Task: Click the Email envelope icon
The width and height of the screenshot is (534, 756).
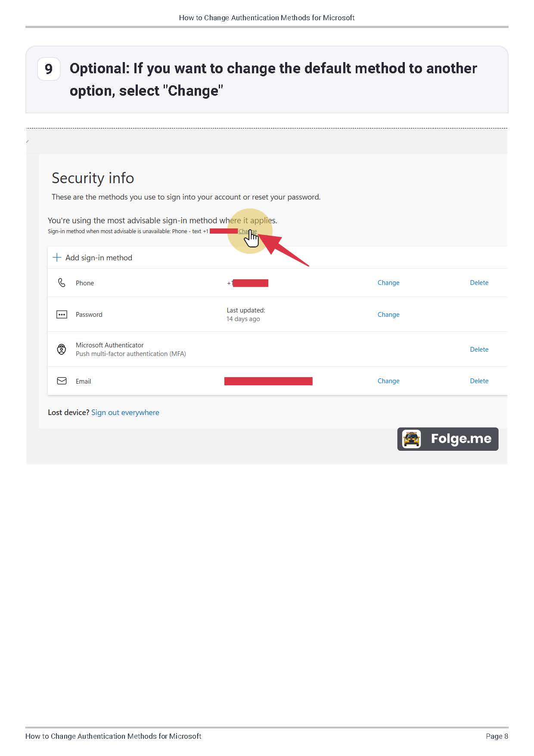Action: tap(62, 381)
